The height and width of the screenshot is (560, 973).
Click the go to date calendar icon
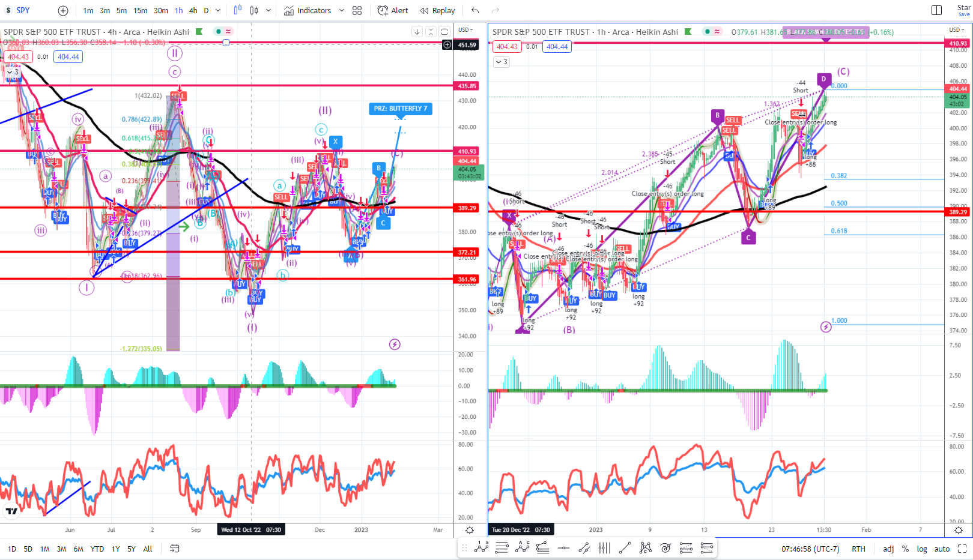[x=175, y=549]
